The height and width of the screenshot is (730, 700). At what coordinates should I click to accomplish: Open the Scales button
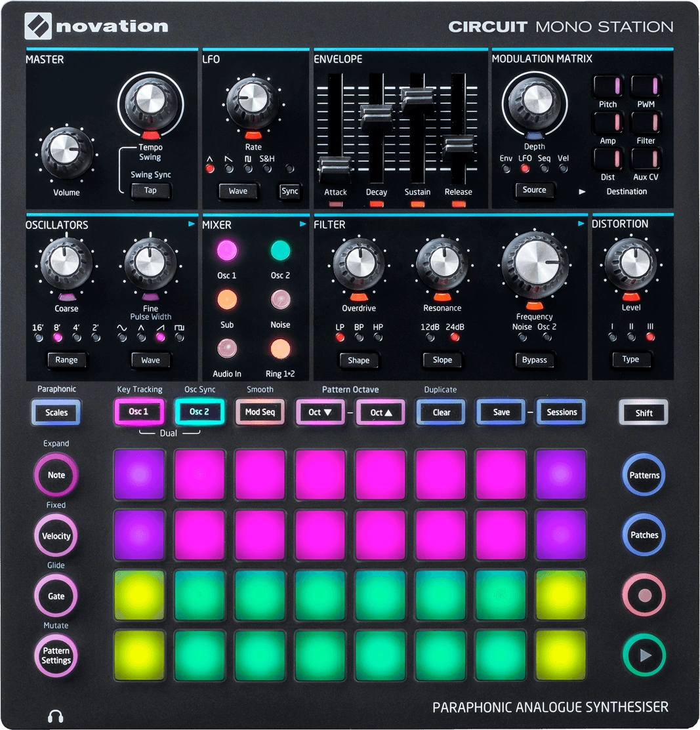tap(56, 413)
